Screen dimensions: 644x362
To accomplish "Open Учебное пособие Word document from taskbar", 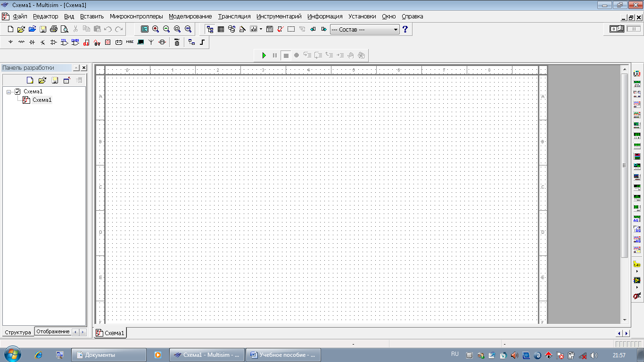I will coord(283,355).
